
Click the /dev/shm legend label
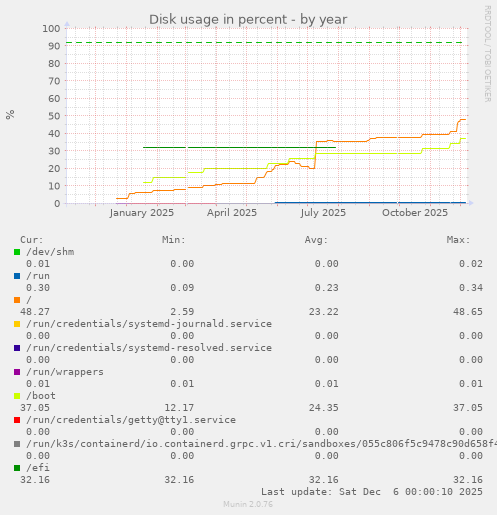coord(50,252)
